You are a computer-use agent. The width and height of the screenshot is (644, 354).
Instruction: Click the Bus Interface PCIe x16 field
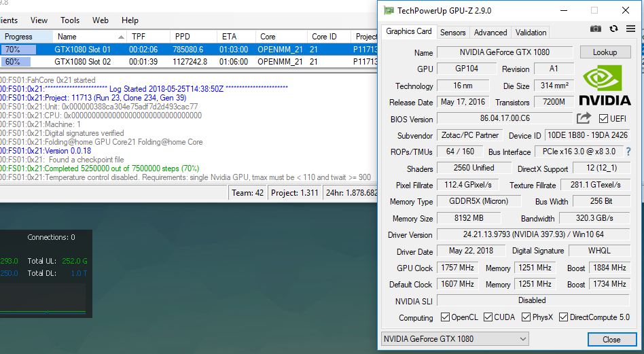tap(579, 152)
